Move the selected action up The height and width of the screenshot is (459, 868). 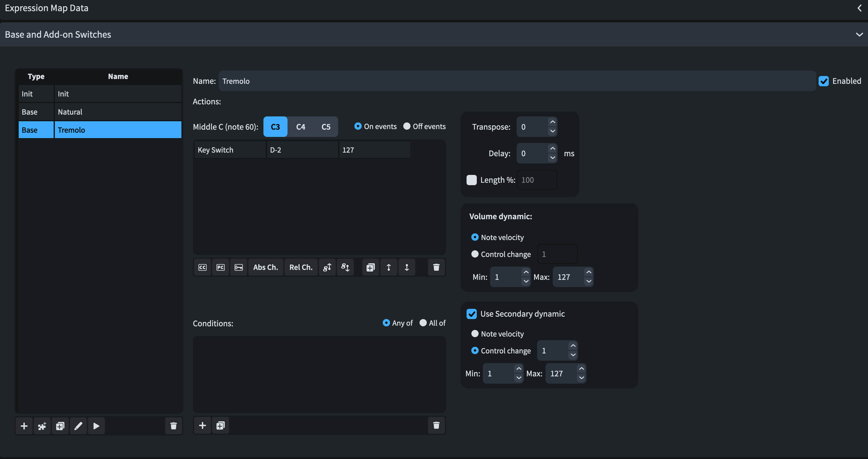388,267
